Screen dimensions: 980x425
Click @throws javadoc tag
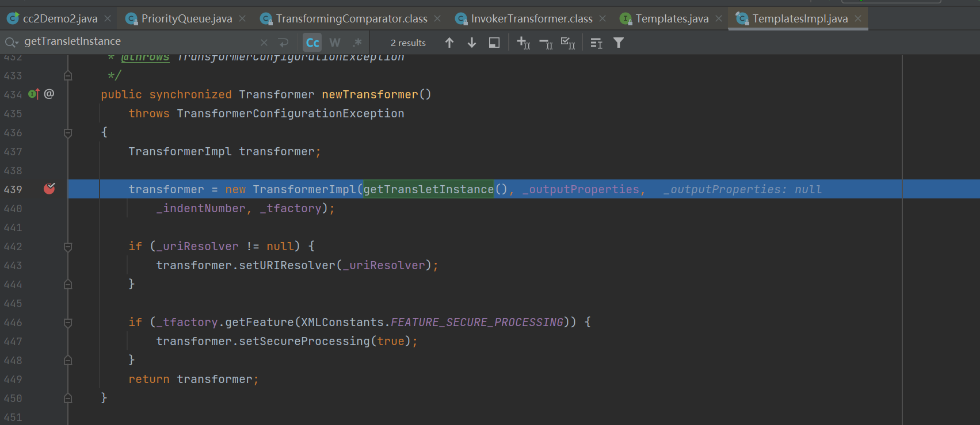[145, 57]
